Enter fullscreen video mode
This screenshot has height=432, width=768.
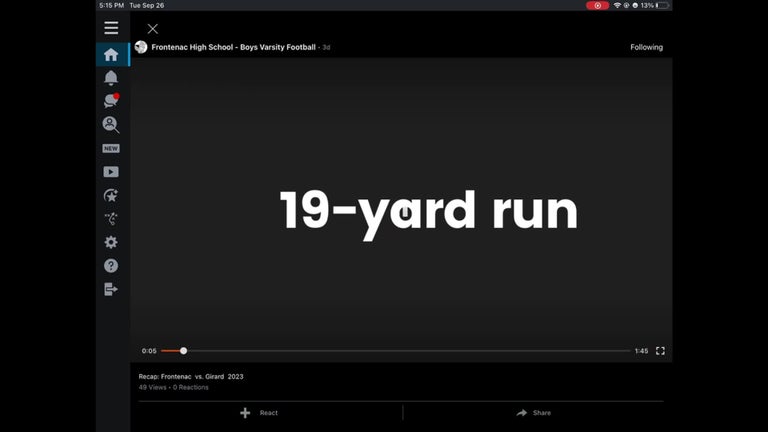(660, 351)
